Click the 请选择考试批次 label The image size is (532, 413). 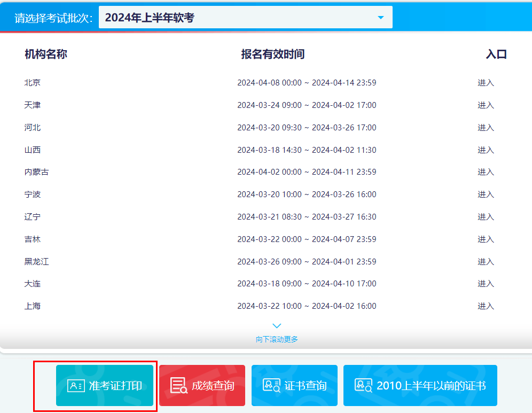(x=53, y=18)
